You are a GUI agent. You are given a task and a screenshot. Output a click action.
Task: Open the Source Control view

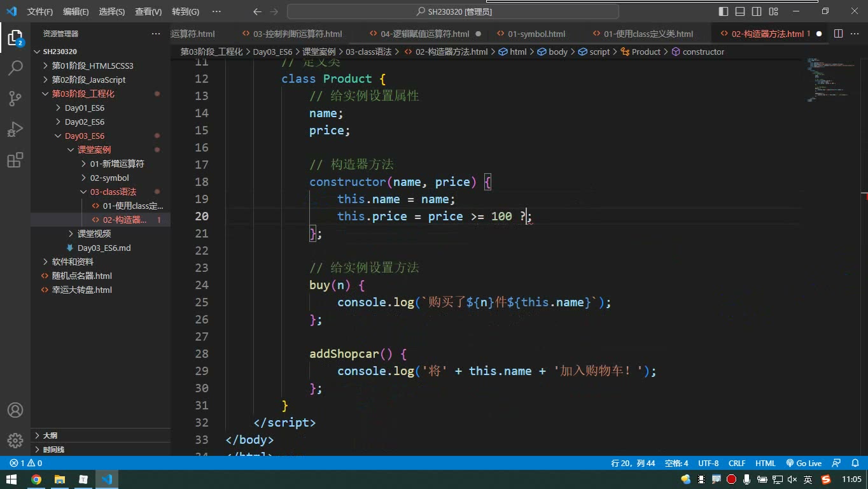[x=15, y=98]
